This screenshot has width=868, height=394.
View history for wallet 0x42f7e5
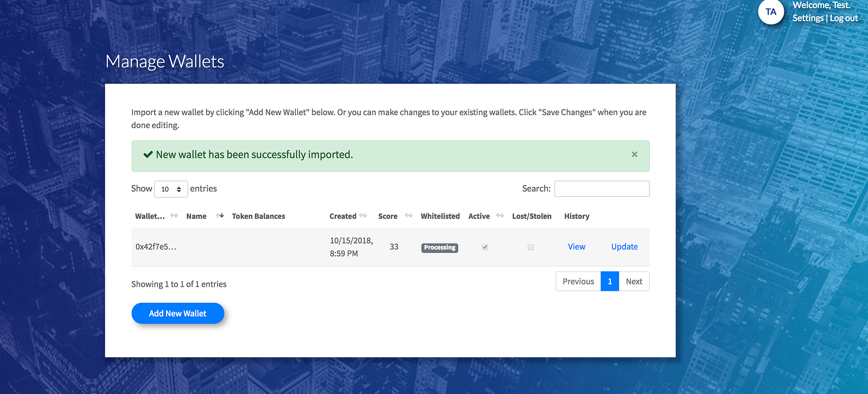(x=577, y=246)
